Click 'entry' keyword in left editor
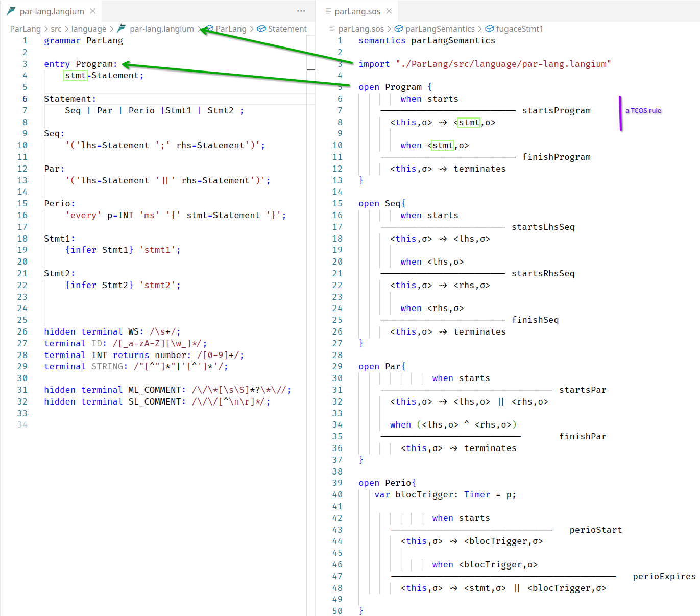This screenshot has height=616, width=700. pyautogui.click(x=57, y=64)
